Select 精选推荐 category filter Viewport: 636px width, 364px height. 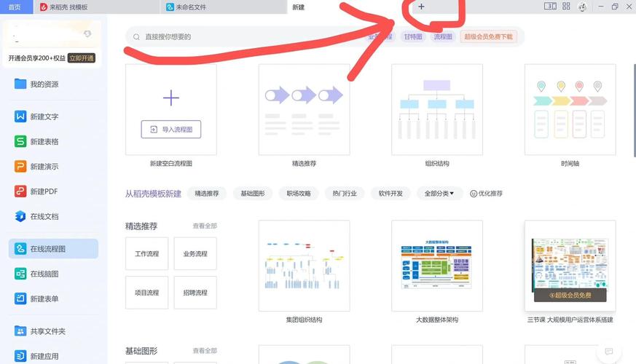[x=206, y=194]
